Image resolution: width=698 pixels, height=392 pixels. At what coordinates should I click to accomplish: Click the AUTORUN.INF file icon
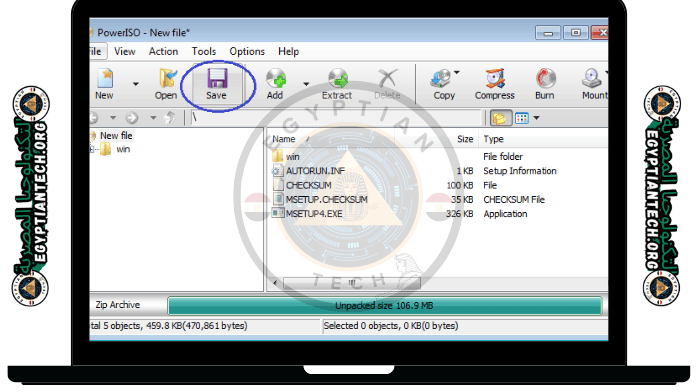point(278,170)
